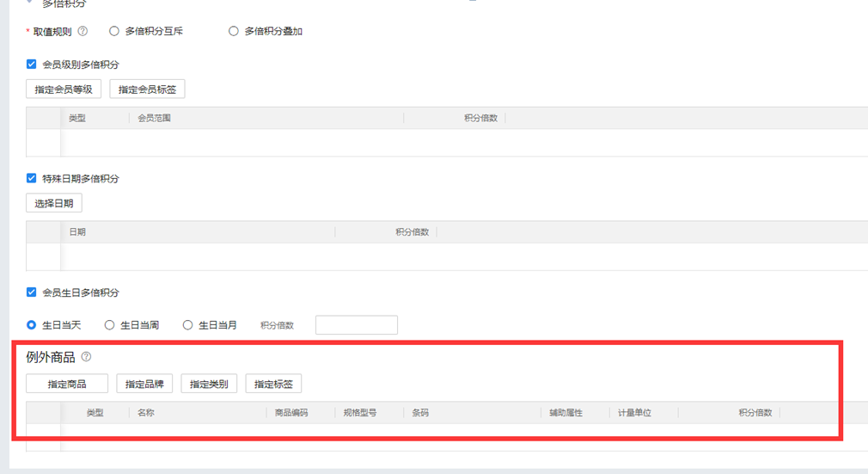
Task: Click the 指定标签 button under 例外商品
Action: coord(273,384)
